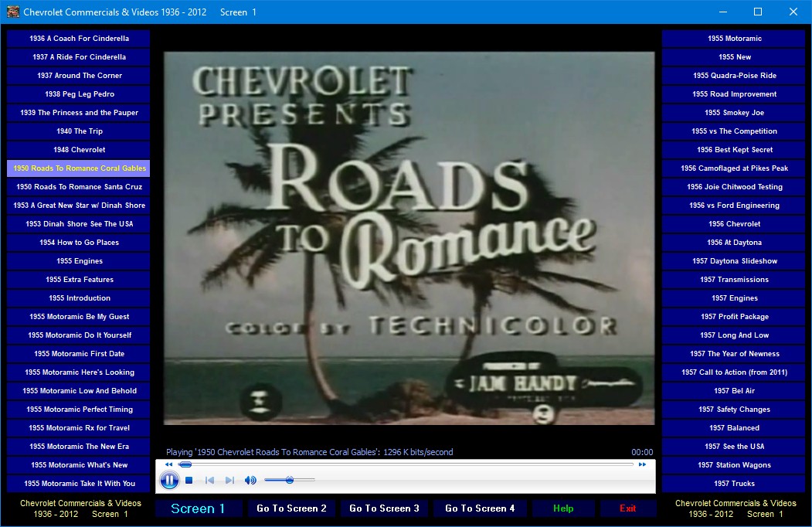The image size is (812, 527).
Task: Play 1955 Motoramic What's New
Action: point(79,465)
